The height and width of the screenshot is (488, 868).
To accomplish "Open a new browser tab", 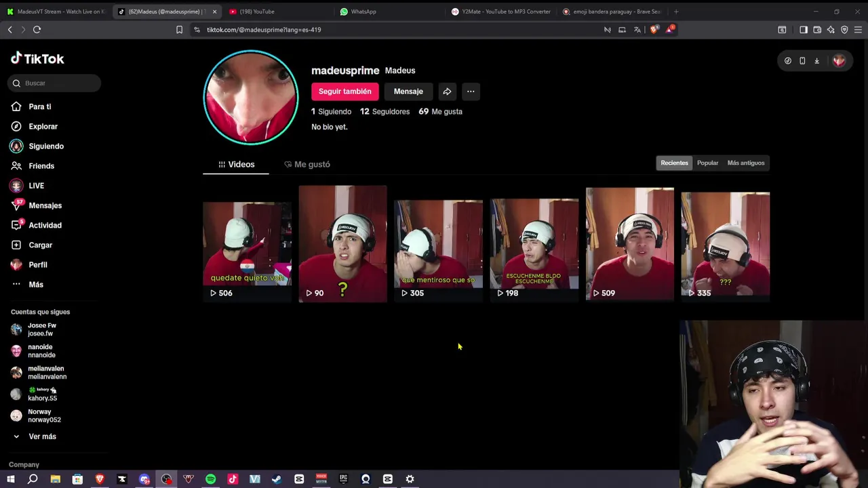I will tap(676, 12).
